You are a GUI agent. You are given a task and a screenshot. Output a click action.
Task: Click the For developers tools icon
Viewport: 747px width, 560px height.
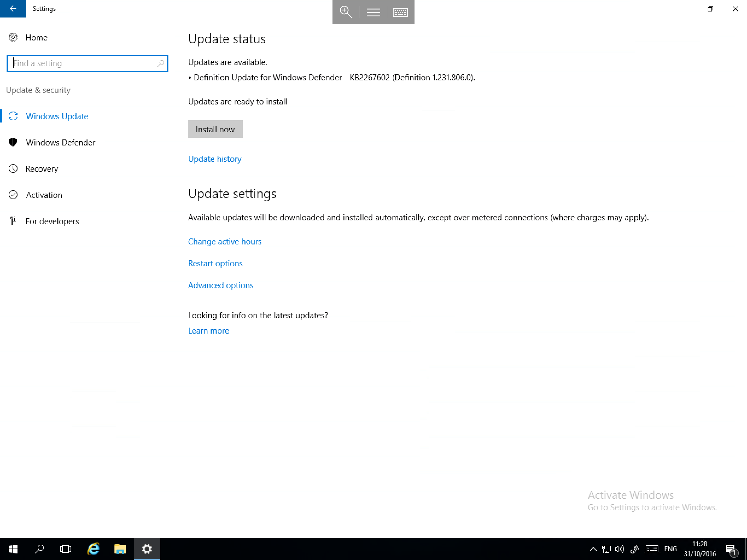point(13,221)
